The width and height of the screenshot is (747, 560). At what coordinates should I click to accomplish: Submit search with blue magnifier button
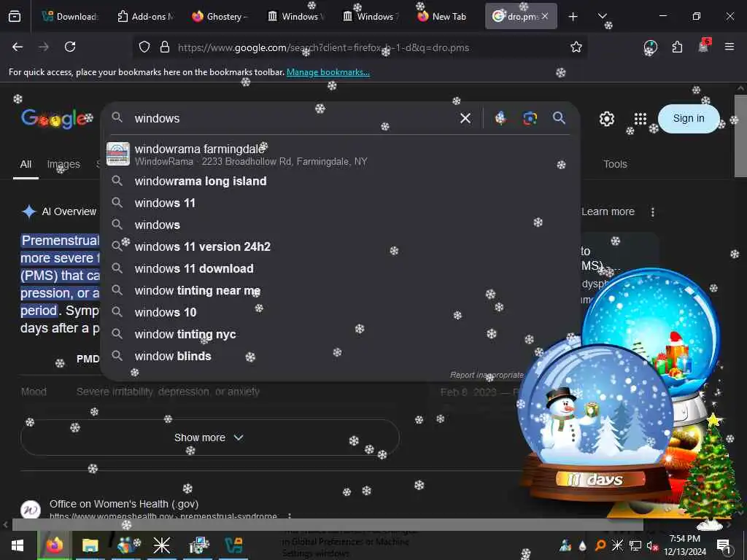[560, 118]
